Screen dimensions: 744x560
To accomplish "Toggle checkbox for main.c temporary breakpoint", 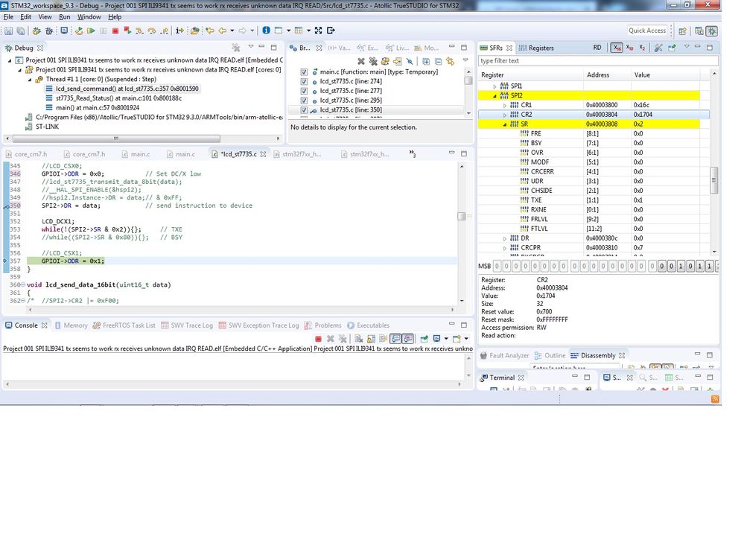I will click(304, 71).
